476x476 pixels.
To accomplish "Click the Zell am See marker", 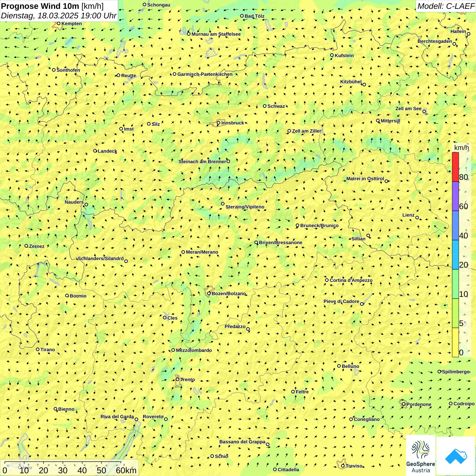I will (x=424, y=111).
